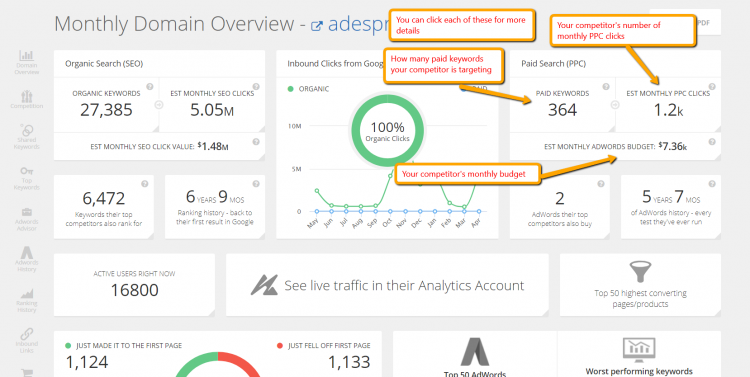Open the Est Monthly Adwords Budget value
The image size is (750, 377).
673,146
